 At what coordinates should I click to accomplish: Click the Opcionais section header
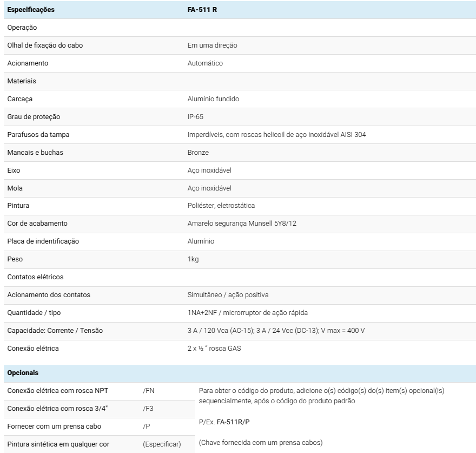[x=23, y=373]
